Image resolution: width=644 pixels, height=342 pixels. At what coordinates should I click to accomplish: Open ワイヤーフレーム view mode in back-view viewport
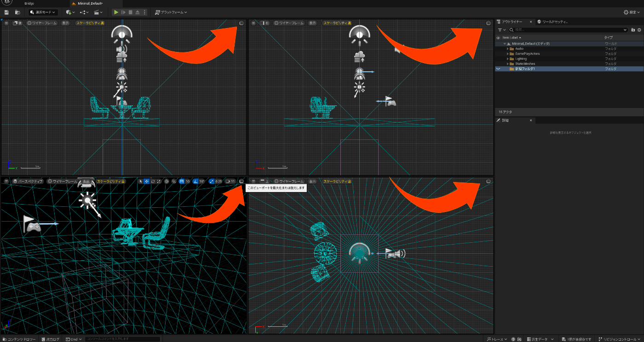tap(42, 23)
